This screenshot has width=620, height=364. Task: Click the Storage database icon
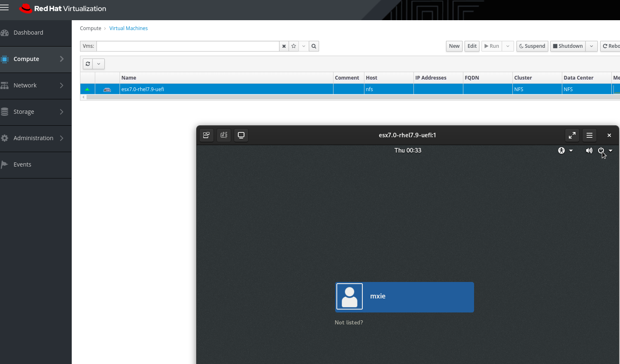click(x=5, y=112)
